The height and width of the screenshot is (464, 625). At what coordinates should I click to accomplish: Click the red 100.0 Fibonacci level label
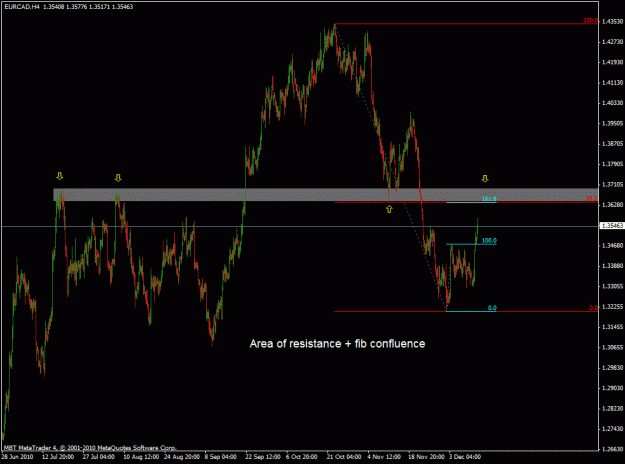[590, 20]
